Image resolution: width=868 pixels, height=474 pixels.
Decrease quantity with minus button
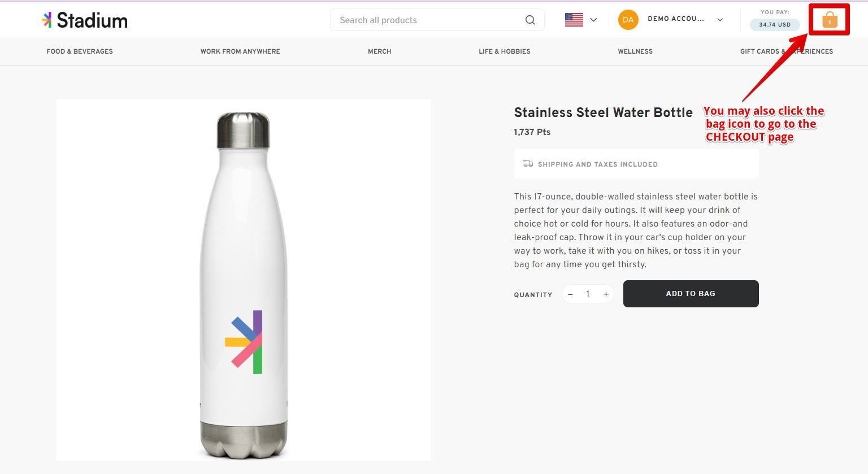pos(570,294)
